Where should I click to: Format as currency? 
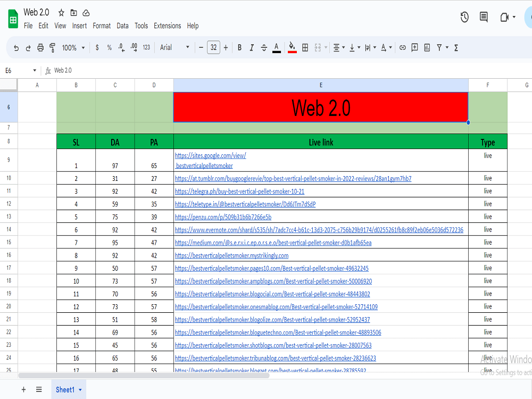coord(97,48)
